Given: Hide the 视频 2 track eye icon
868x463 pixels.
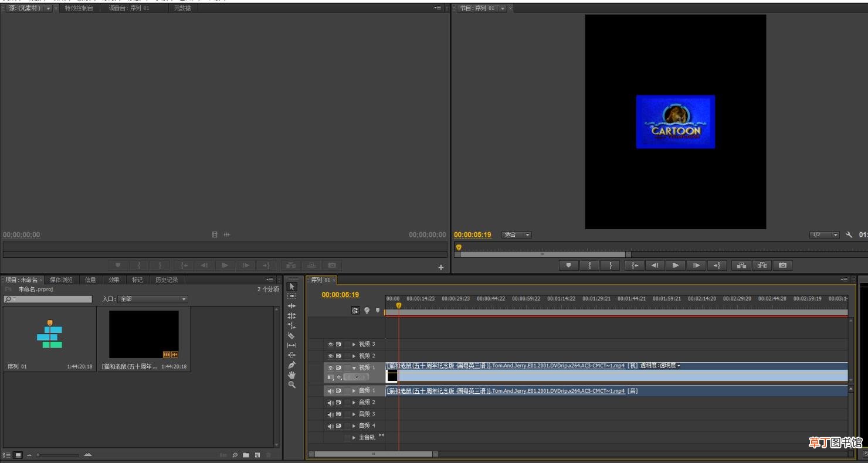Looking at the screenshot, I should (x=330, y=356).
